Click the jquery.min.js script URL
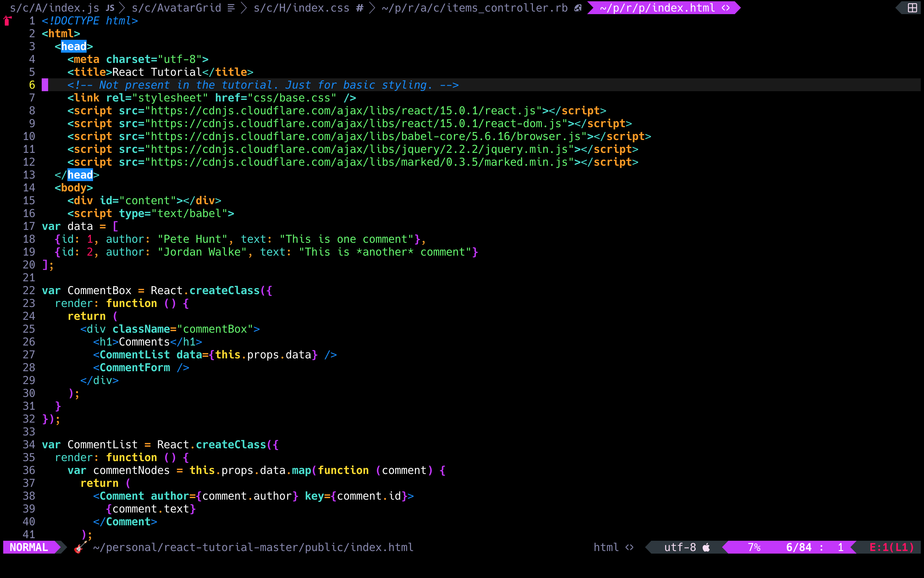 pos(359,149)
